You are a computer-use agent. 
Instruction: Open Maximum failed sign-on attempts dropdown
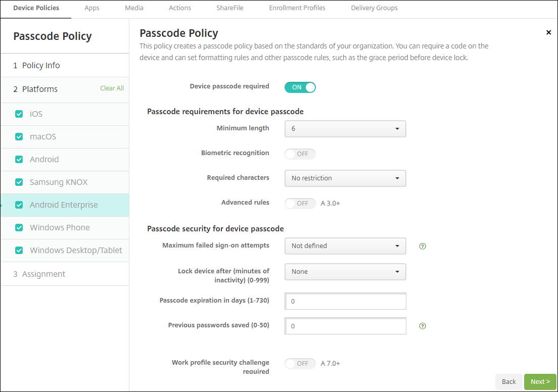tap(345, 246)
